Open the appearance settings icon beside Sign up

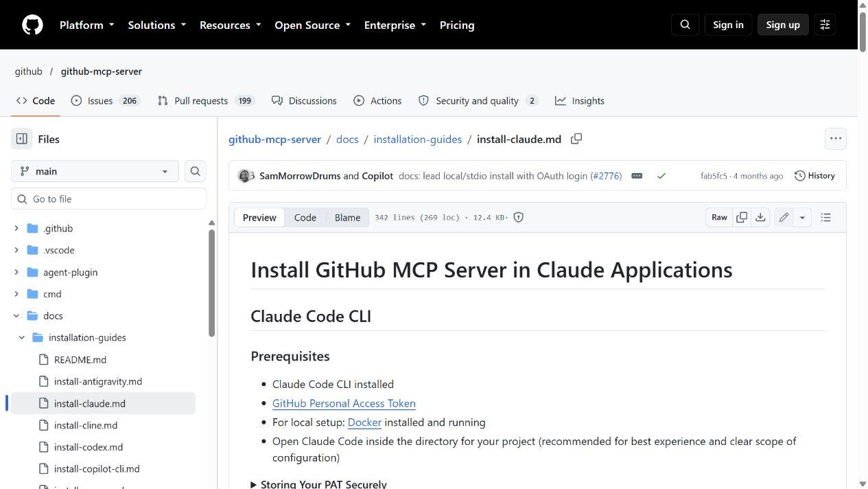click(825, 25)
